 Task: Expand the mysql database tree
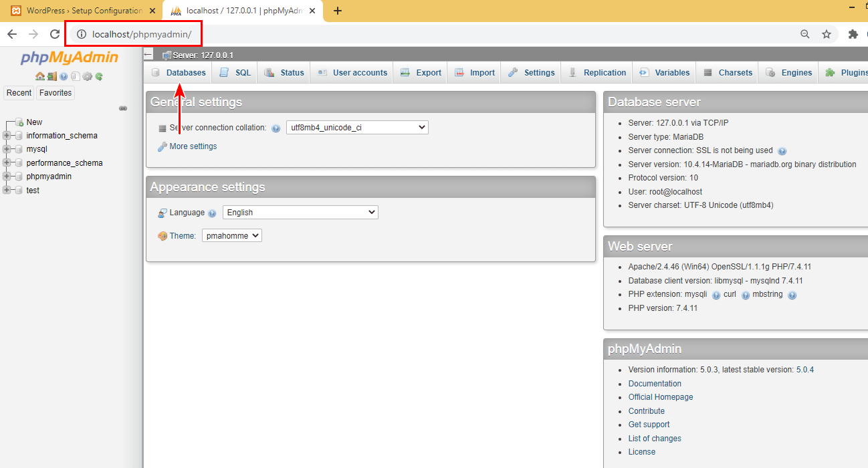[7, 149]
